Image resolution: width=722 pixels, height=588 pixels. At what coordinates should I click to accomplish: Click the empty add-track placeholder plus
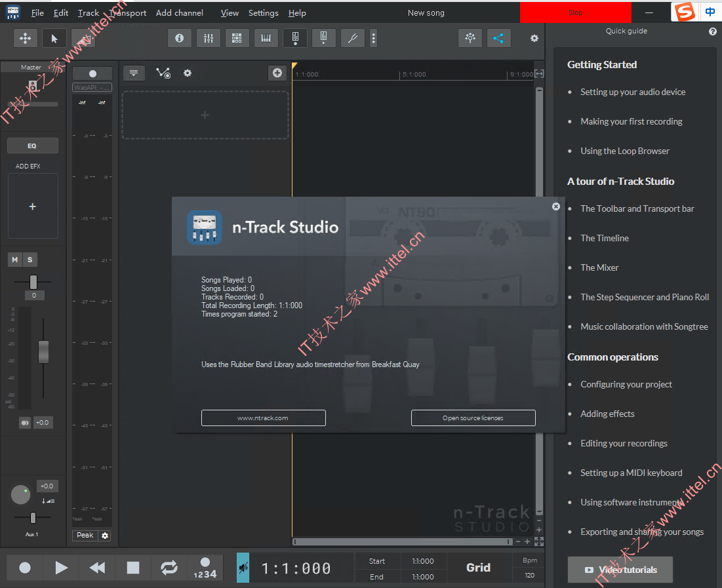[205, 115]
